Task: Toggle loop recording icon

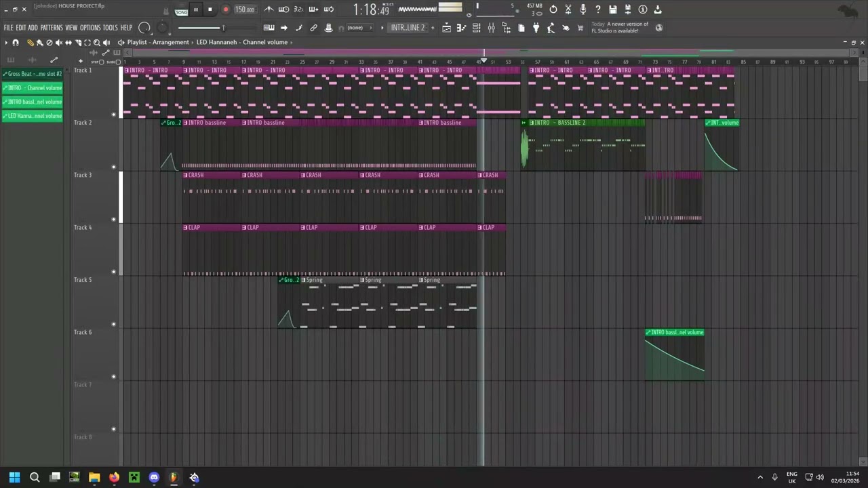Action: tap(328, 9)
